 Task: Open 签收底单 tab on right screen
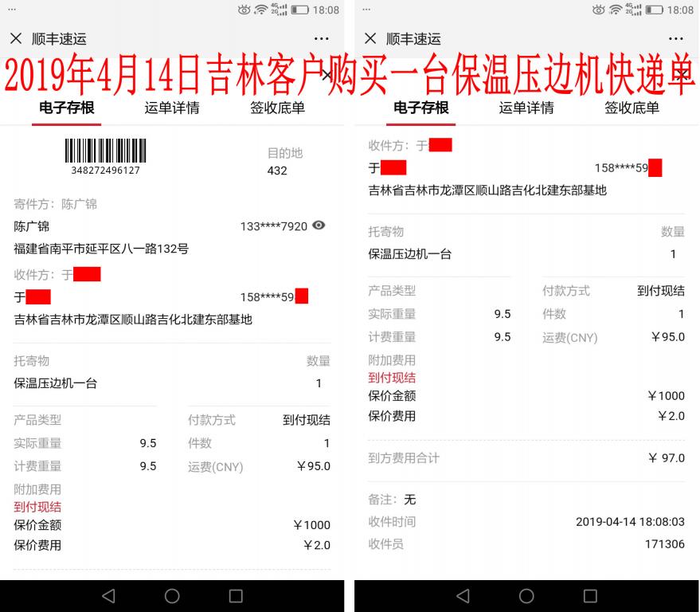[632, 108]
